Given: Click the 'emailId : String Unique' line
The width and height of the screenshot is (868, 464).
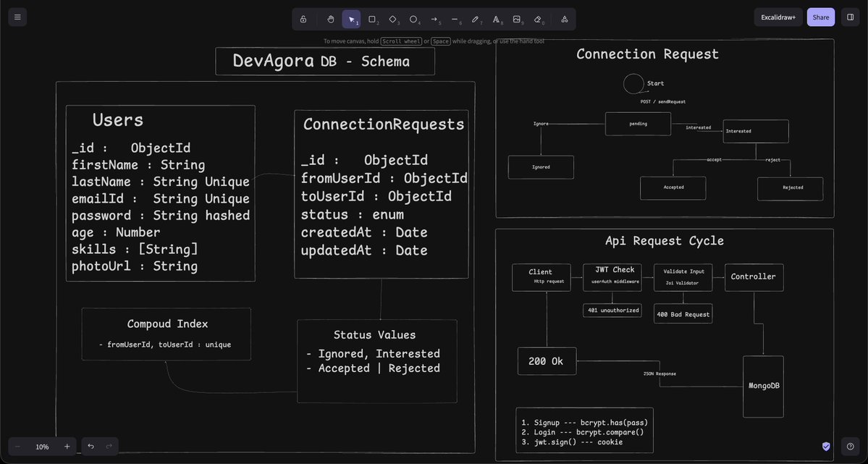Looking at the screenshot, I should coord(161,198).
